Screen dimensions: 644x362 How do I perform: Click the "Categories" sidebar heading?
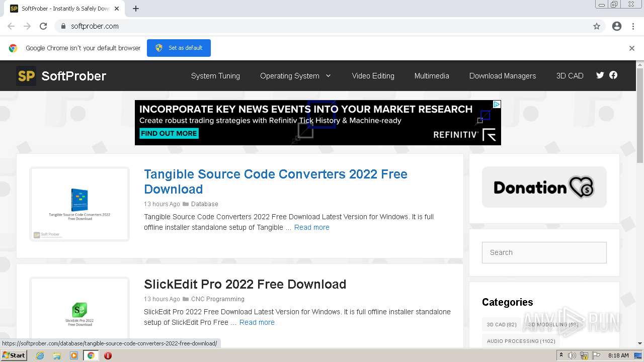pyautogui.click(x=507, y=302)
